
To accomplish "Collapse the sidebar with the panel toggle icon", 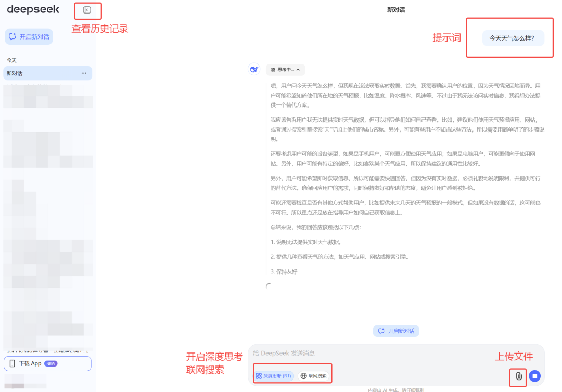I will click(87, 10).
